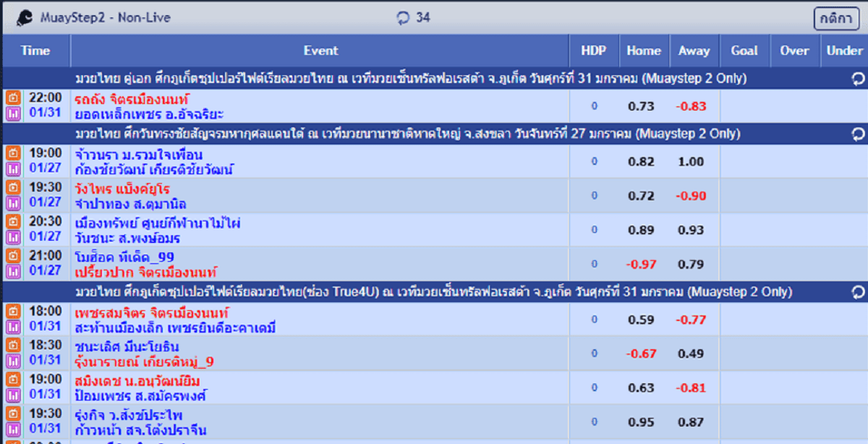Refresh the True4U league section

[x=858, y=292]
